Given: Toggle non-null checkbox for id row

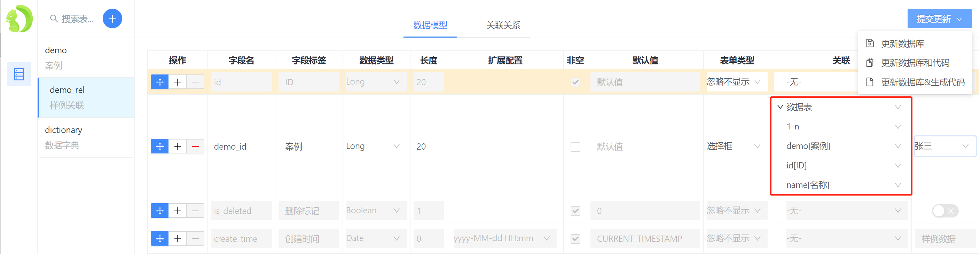Looking at the screenshot, I should pos(575,82).
